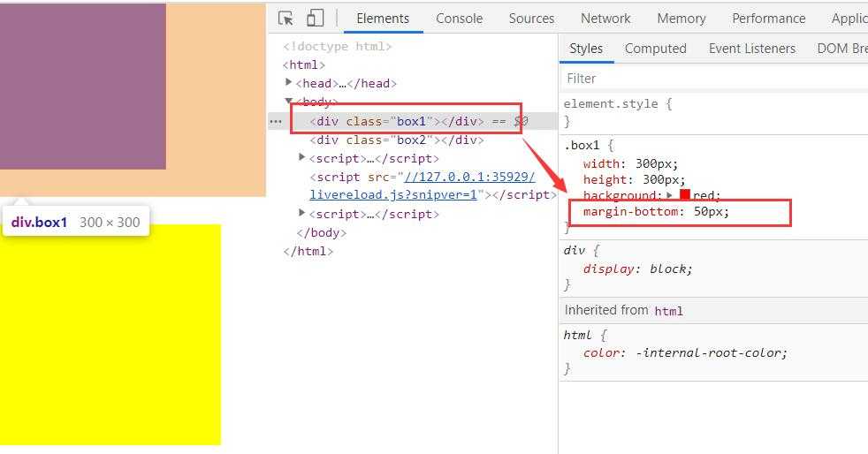
Task: Click the yellow box2 on the page
Action: (x=110, y=335)
